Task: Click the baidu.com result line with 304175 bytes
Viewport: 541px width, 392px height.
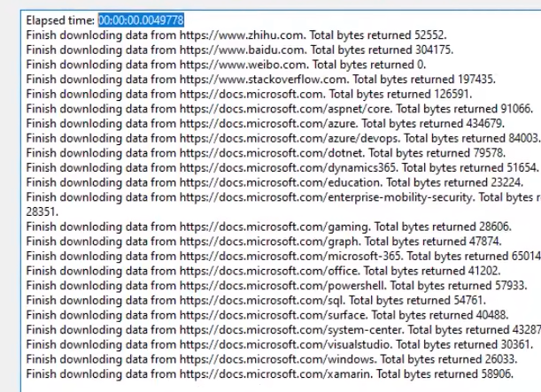Action: [240, 50]
